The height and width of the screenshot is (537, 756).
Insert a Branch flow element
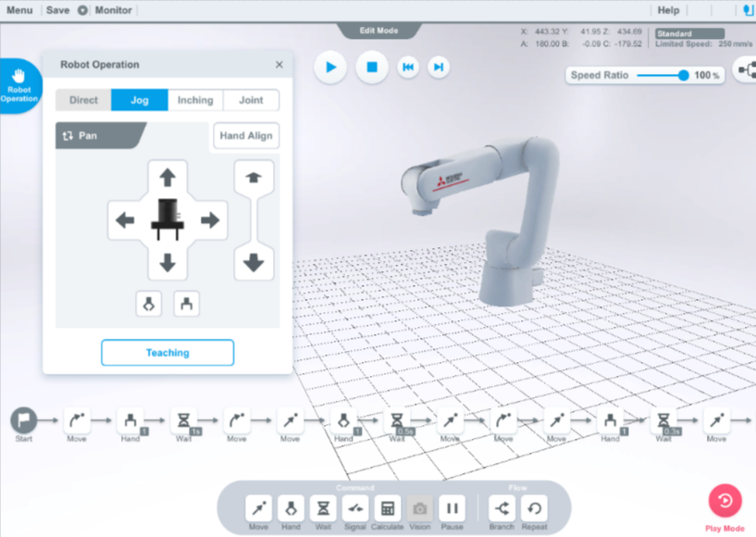tap(502, 508)
